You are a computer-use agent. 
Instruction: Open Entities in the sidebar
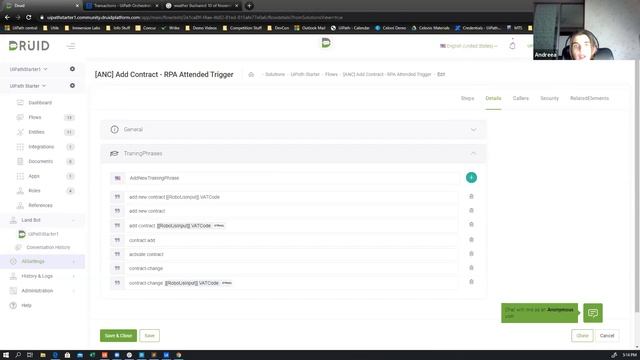(36, 132)
